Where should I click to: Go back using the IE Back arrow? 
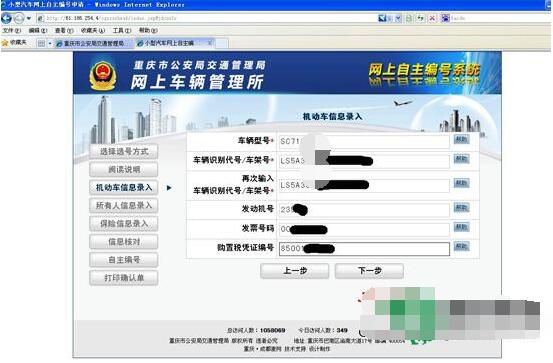[6, 18]
